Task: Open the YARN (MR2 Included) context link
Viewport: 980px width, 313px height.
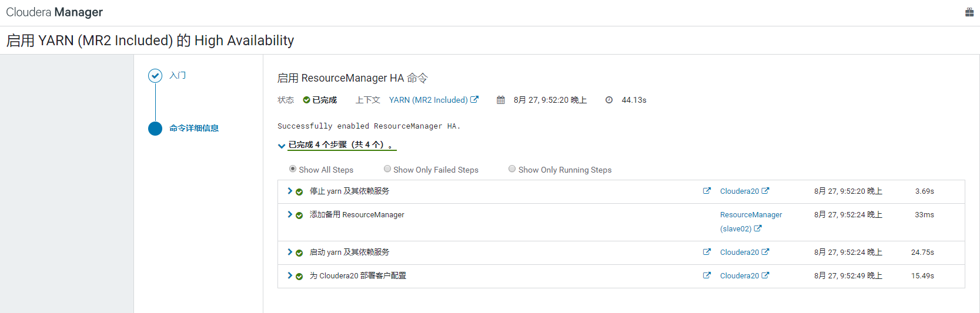Action: pyautogui.click(x=429, y=100)
